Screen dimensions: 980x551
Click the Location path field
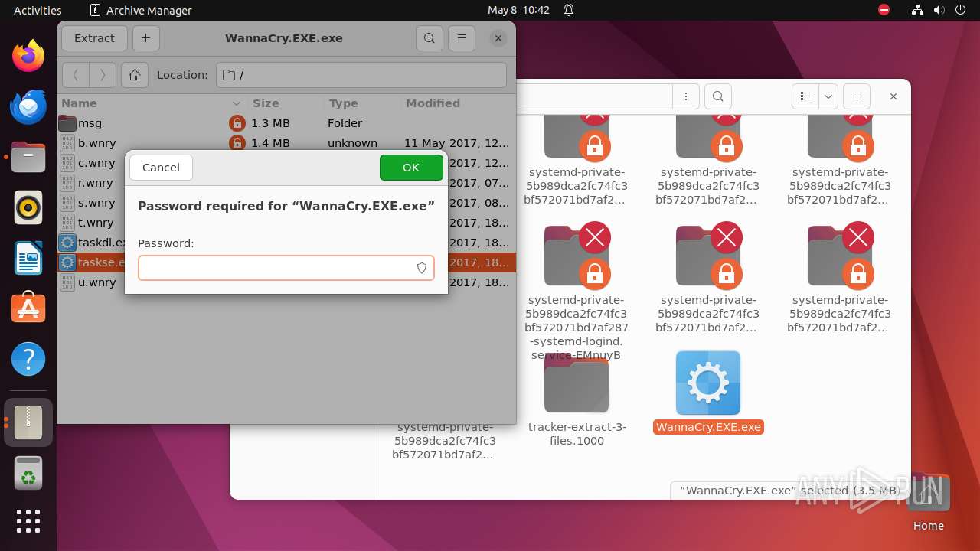(x=361, y=75)
